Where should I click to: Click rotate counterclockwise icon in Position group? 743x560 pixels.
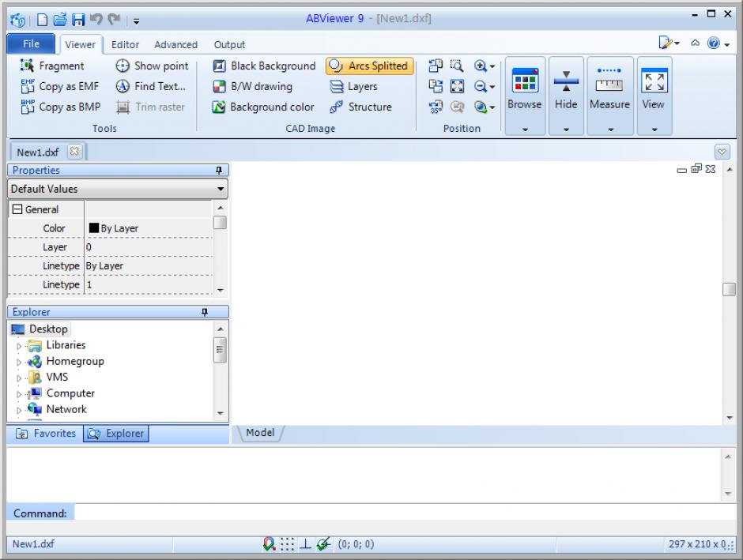[435, 66]
